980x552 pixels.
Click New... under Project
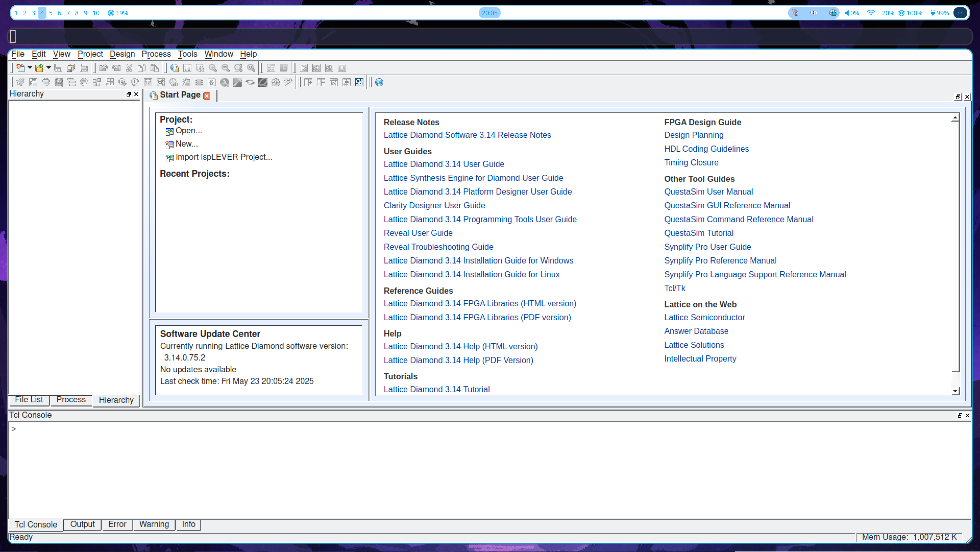[x=186, y=144]
